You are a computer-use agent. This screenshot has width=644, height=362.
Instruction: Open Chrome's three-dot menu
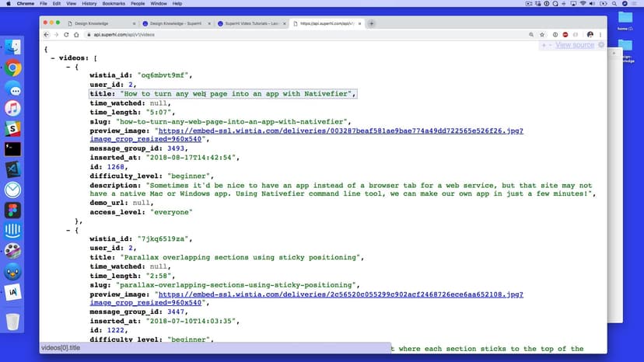(x=601, y=35)
